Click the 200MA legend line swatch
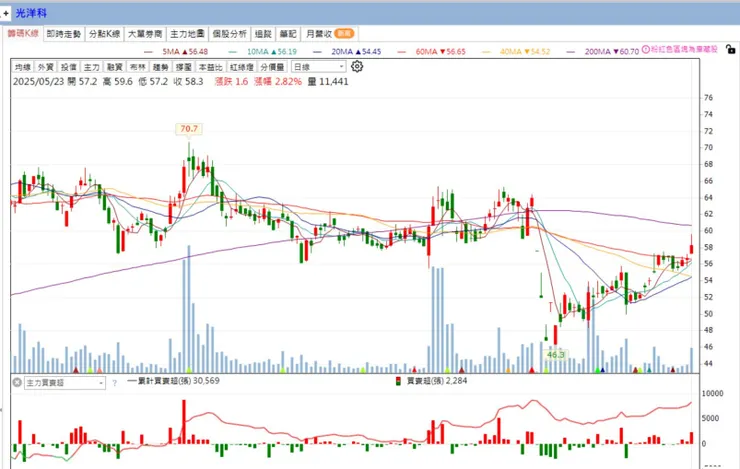The height and width of the screenshot is (469, 740). click(571, 52)
